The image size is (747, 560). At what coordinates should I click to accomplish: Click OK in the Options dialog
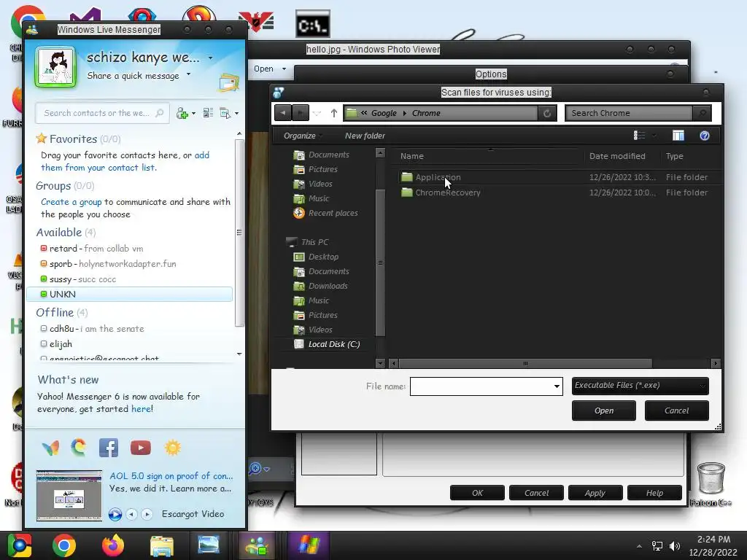477,493
